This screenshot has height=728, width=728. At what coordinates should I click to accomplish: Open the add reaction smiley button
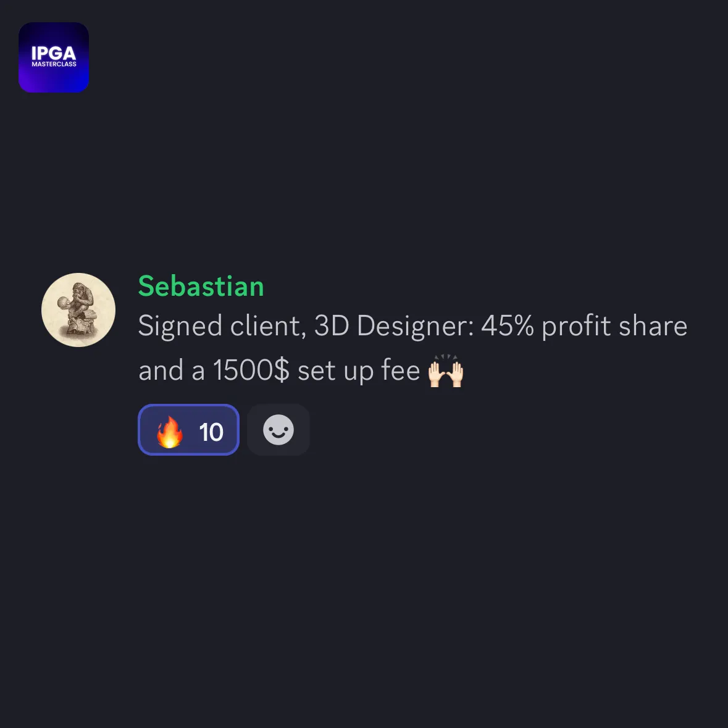pos(278,430)
